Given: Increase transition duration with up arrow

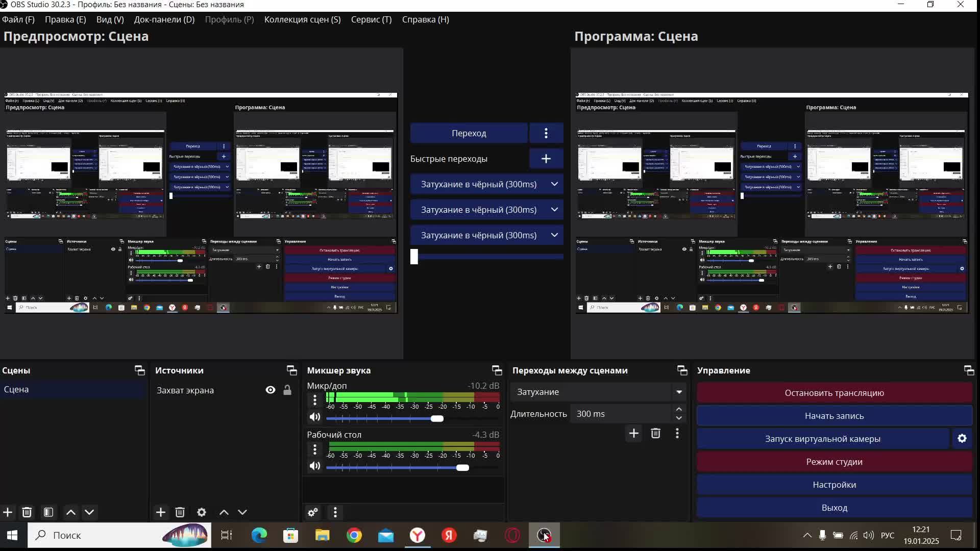Looking at the screenshot, I should 679,409.
